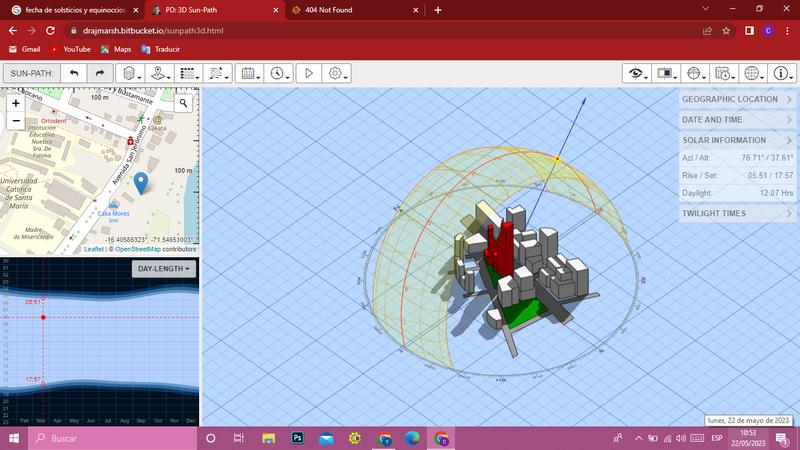The width and height of the screenshot is (800, 450).
Task: Click the address bar URL
Action: click(x=153, y=31)
